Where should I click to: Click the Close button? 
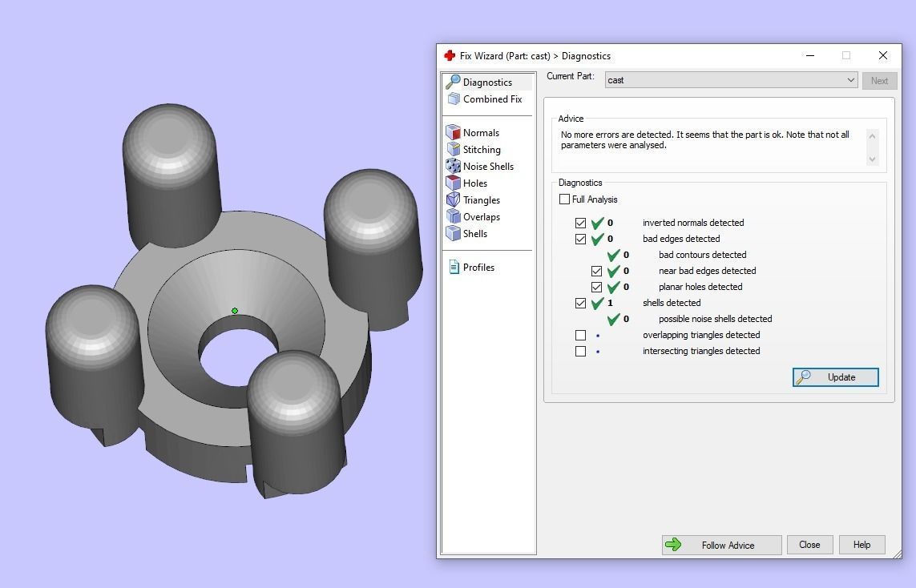tap(809, 545)
